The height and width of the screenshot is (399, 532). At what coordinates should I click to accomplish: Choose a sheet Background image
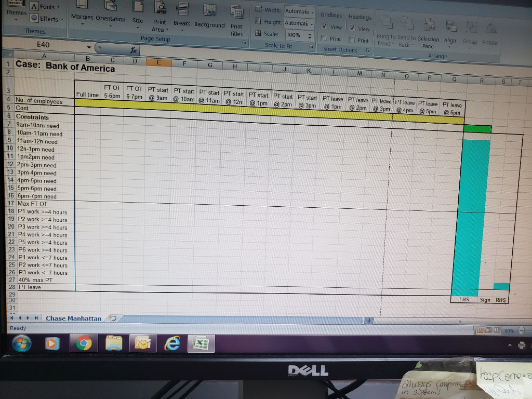tap(209, 17)
